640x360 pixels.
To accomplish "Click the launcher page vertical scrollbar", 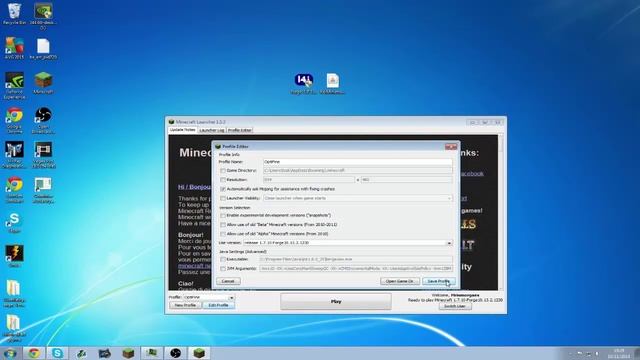I will coord(500,212).
